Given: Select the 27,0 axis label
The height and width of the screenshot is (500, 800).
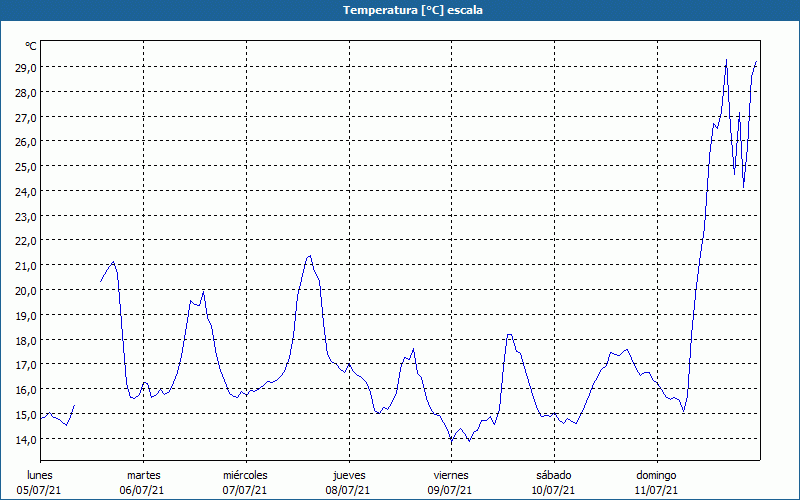Looking at the screenshot, I should coord(26,118).
